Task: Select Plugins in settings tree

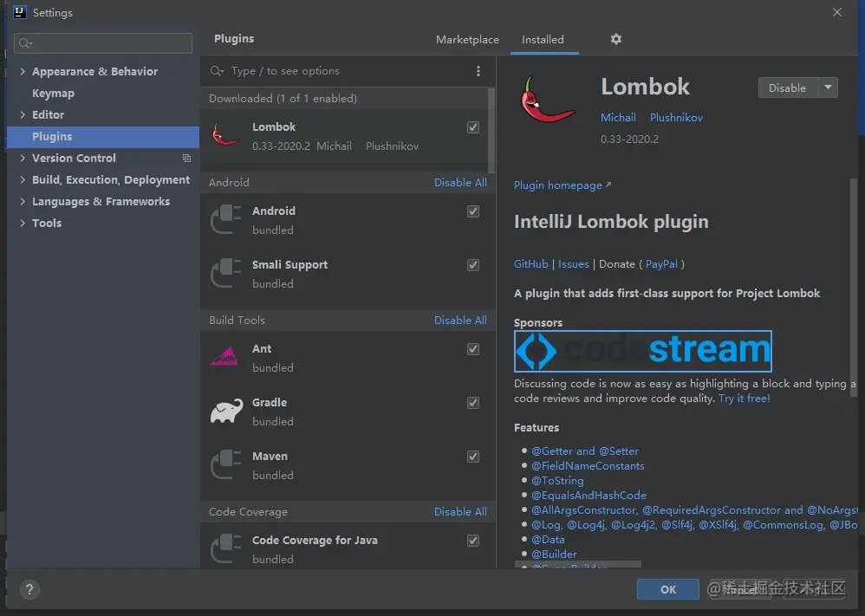Action: coord(102,136)
